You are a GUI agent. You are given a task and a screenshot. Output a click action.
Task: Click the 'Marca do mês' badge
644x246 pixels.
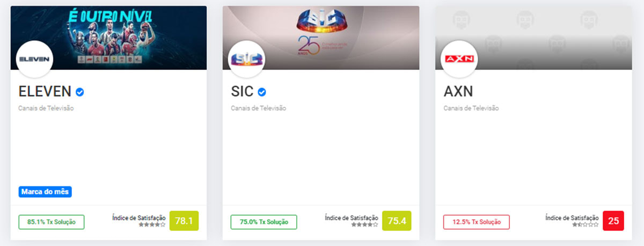pyautogui.click(x=46, y=192)
